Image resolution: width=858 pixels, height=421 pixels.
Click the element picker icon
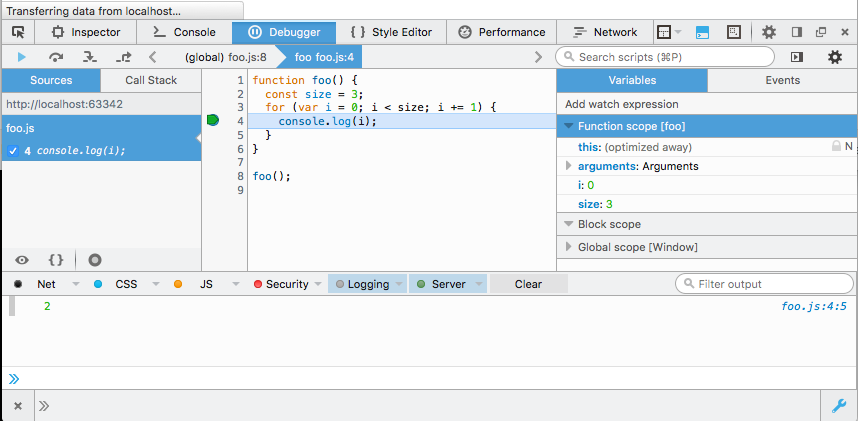point(19,32)
